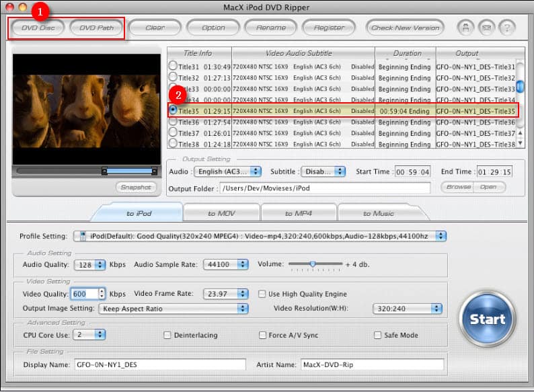534x392 pixels.
Task: Click the DVD Disc button
Action: pos(38,28)
